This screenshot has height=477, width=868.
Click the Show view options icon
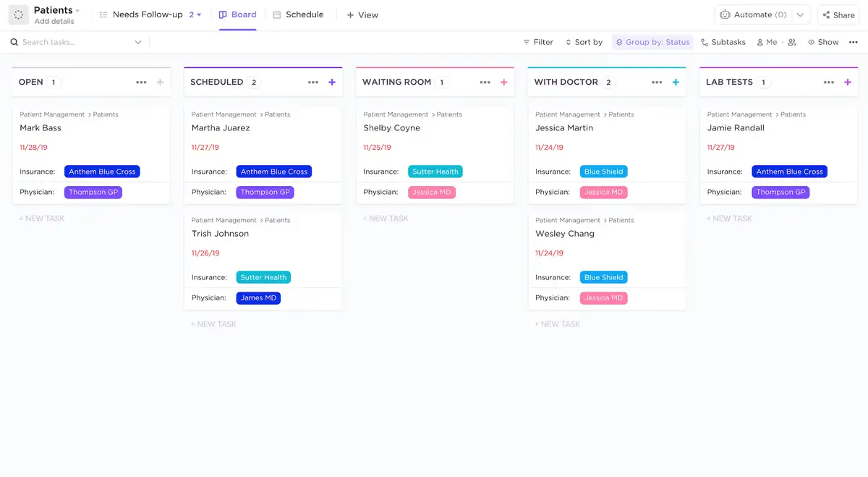coord(811,42)
